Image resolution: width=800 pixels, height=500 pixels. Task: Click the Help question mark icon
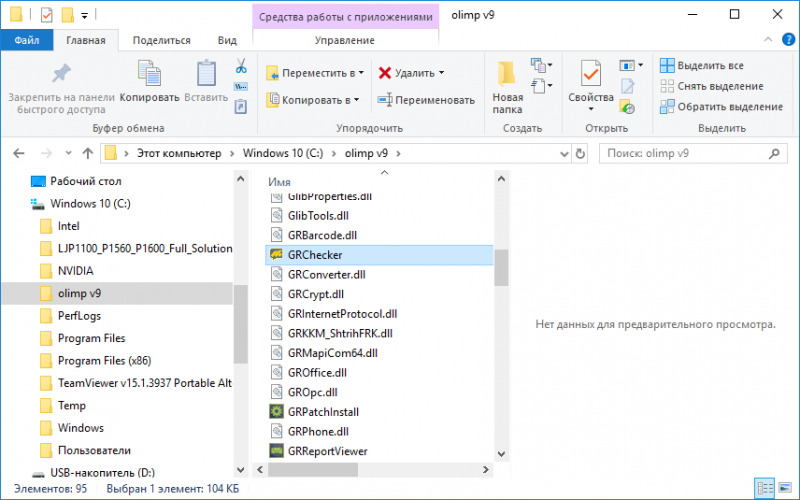(788, 39)
